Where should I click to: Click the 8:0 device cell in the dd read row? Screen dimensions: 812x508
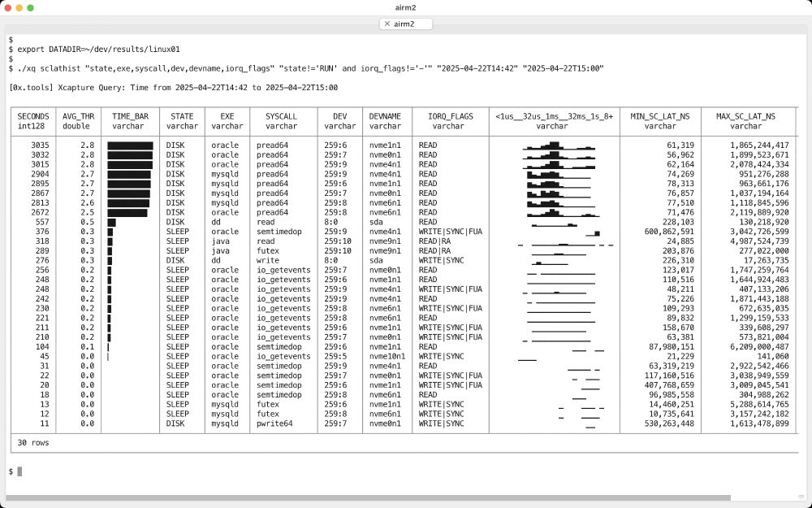pyautogui.click(x=330, y=222)
